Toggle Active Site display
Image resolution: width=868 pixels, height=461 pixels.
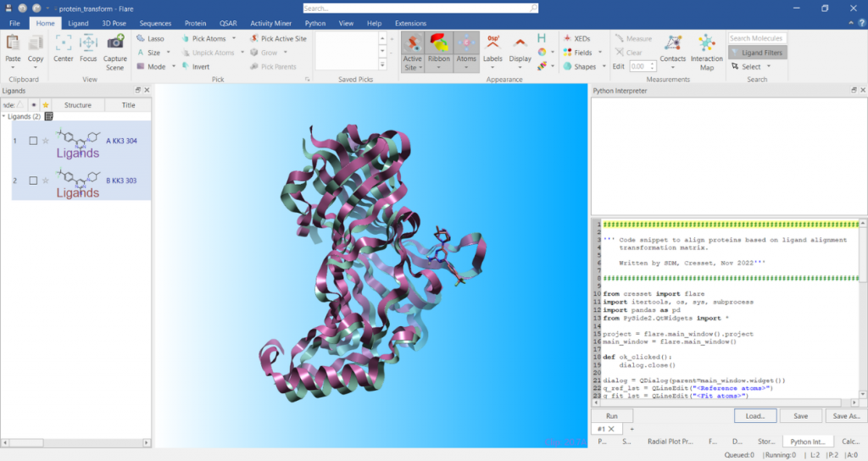(x=413, y=52)
